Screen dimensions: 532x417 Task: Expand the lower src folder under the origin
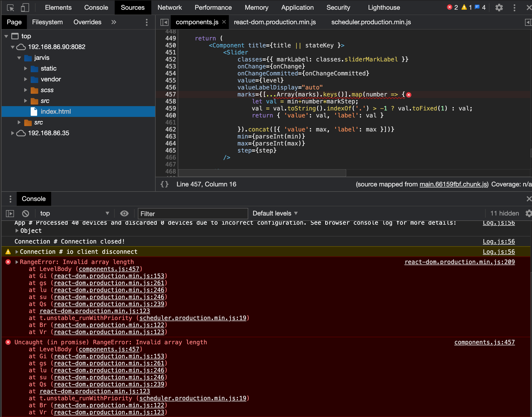19,122
